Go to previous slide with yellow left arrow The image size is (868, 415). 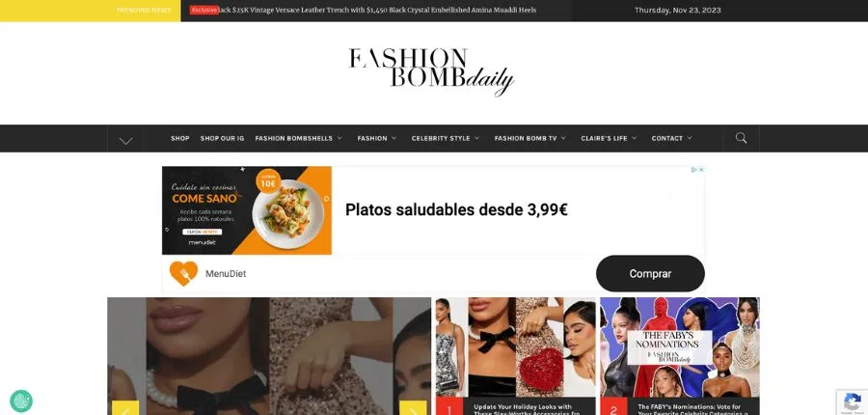pyautogui.click(x=125, y=408)
